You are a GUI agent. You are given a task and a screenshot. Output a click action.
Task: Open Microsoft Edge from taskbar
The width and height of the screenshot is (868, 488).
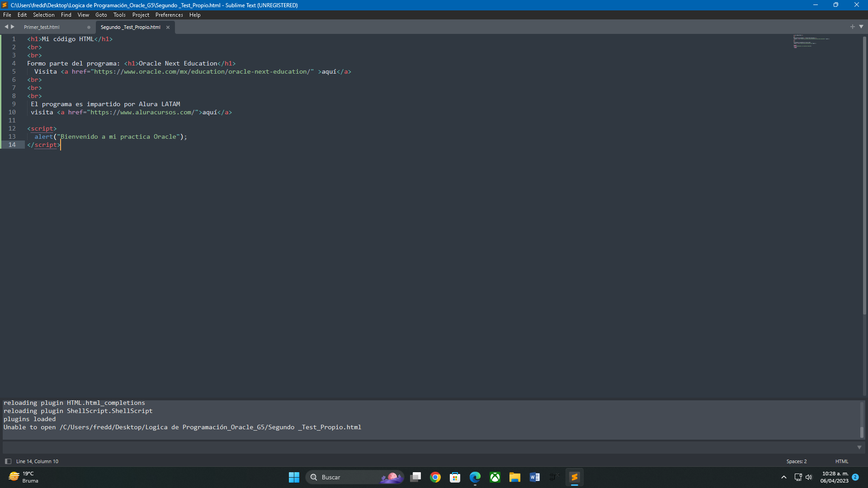click(475, 477)
